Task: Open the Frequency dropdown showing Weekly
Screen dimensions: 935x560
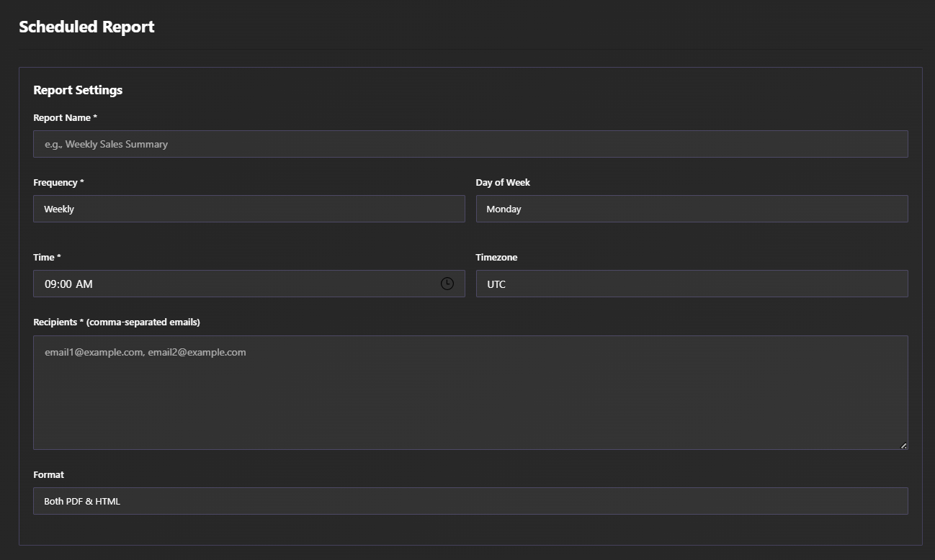Action: (249, 209)
